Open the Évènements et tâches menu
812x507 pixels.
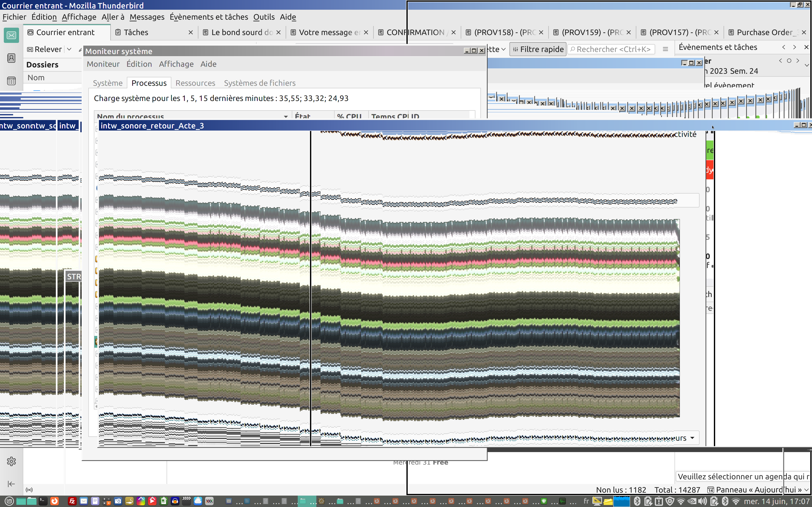[209, 17]
